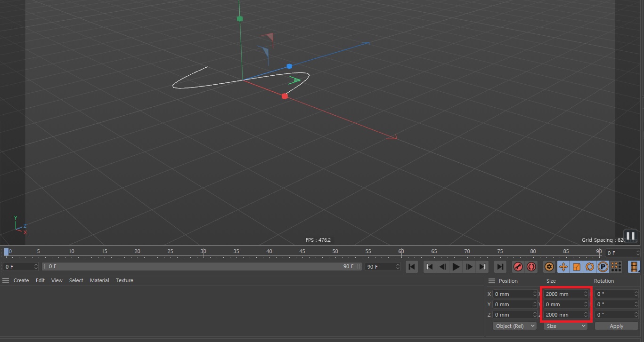This screenshot has height=342, width=644.
Task: Click stepper on project end 90 F field
Action: (x=398, y=267)
